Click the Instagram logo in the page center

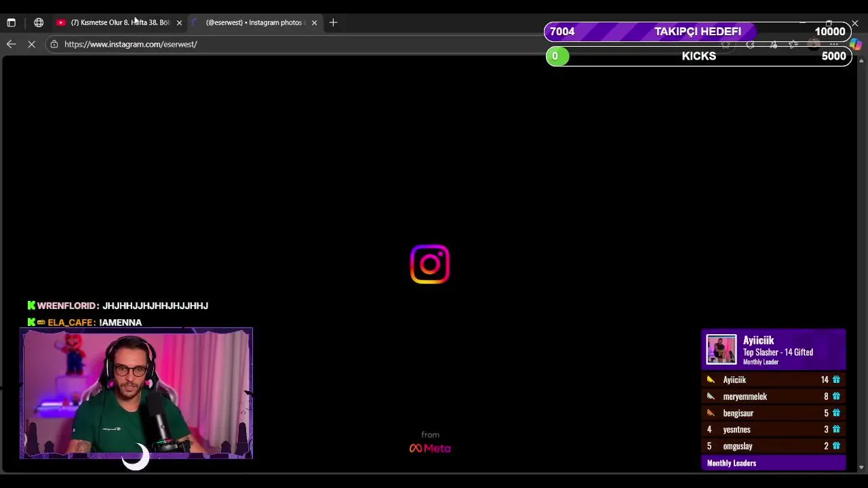tap(430, 264)
